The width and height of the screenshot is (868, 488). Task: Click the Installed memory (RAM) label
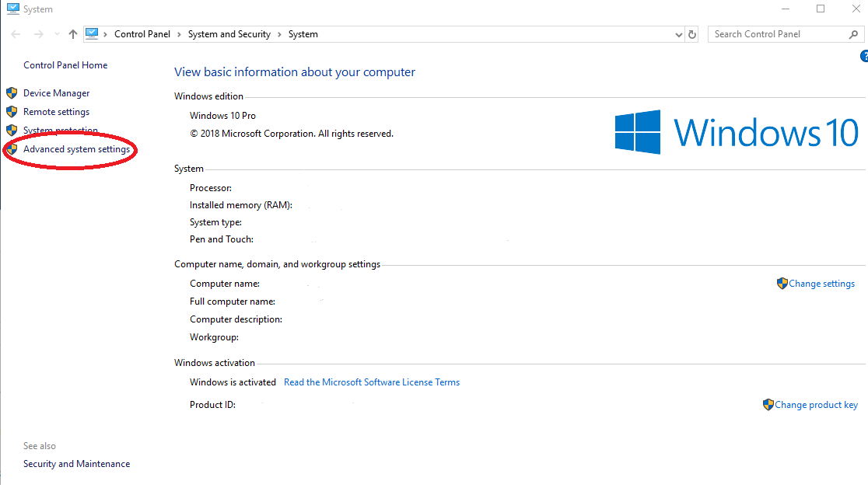pyautogui.click(x=241, y=205)
